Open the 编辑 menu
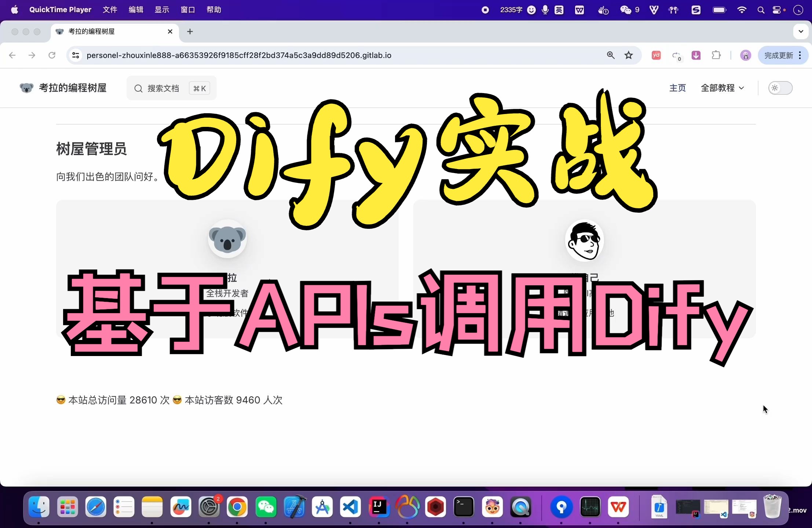 click(x=136, y=10)
